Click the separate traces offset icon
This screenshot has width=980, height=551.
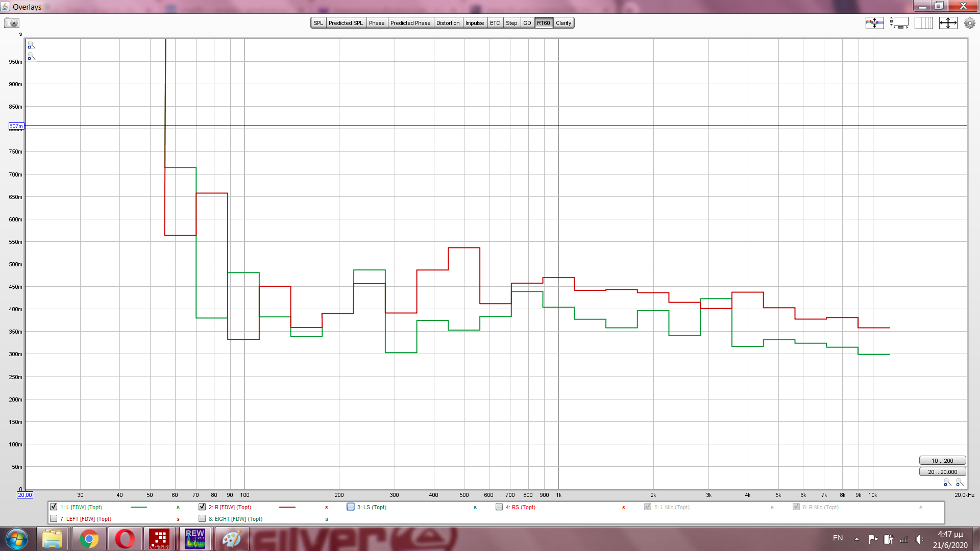(874, 23)
